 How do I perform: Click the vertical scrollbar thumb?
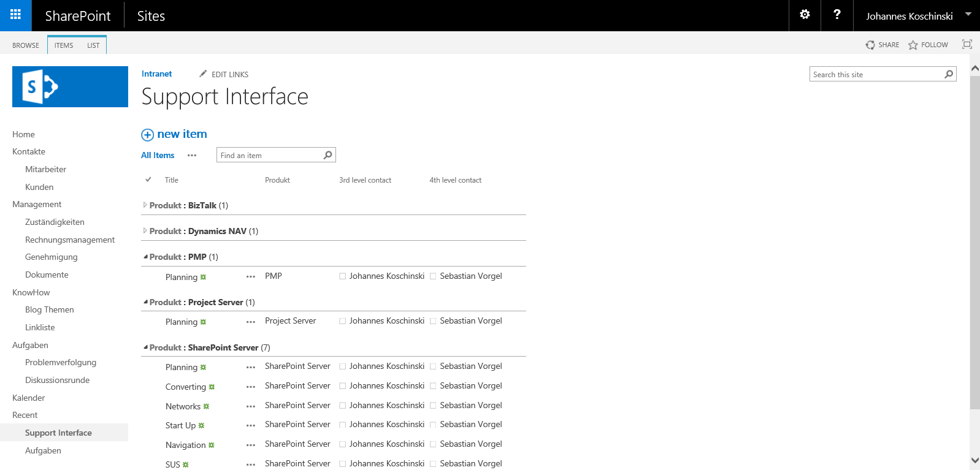974,243
